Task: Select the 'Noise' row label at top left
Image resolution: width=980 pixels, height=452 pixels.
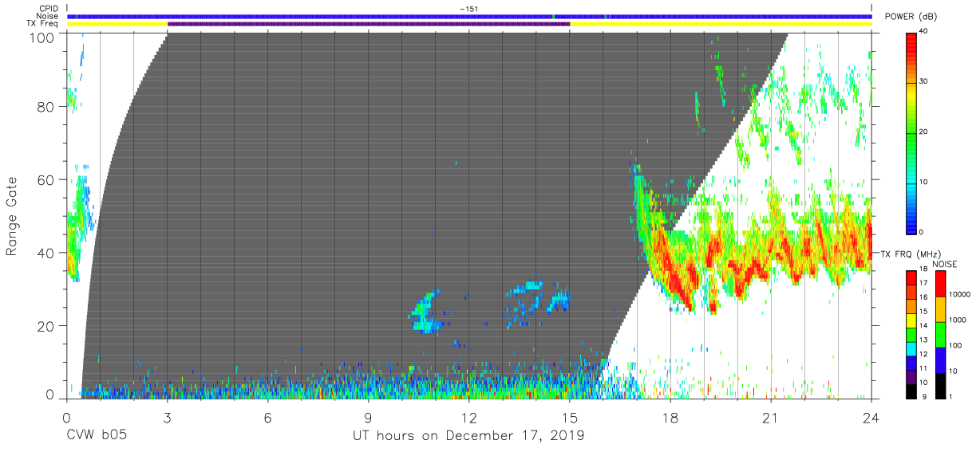Action: pos(47,16)
